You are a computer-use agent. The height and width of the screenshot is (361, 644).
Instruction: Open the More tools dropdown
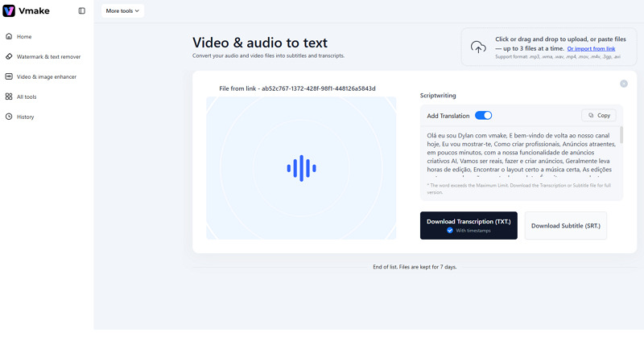[x=122, y=10]
